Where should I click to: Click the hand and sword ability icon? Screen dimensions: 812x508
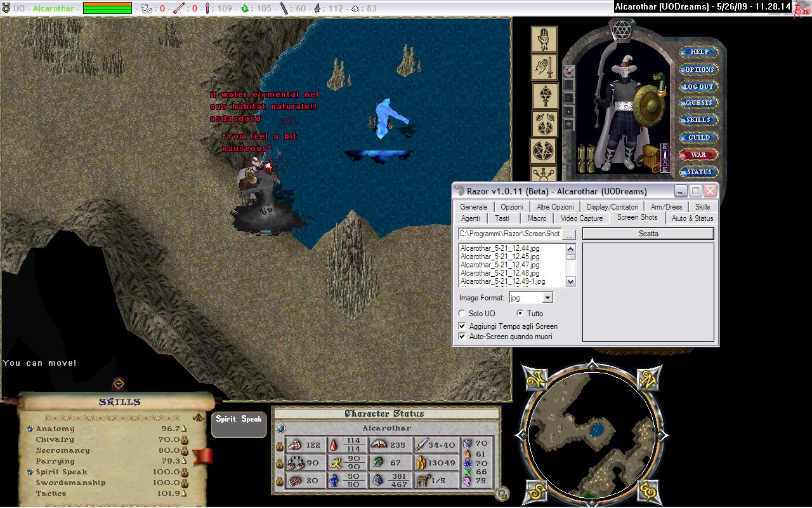(544, 67)
